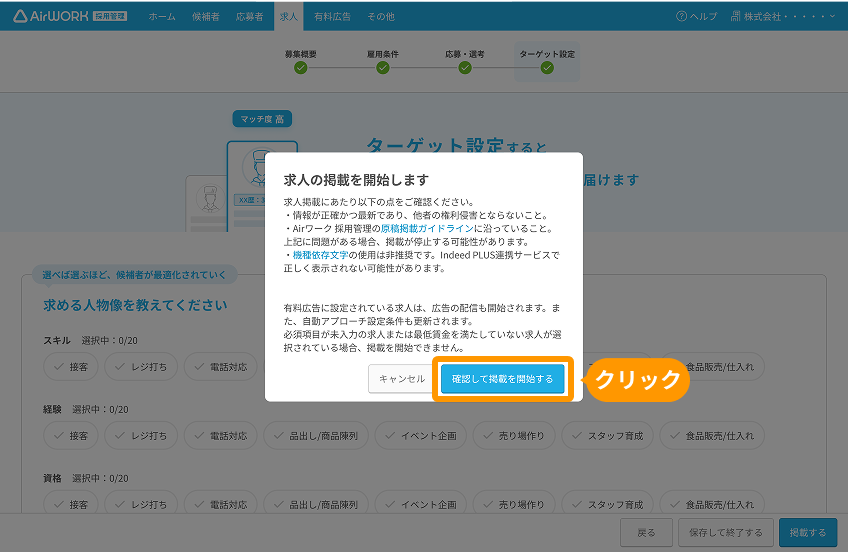Screen dimensions: 848x552
Task: Toggle 接客 chip in the スキル row
Action: coord(71,367)
